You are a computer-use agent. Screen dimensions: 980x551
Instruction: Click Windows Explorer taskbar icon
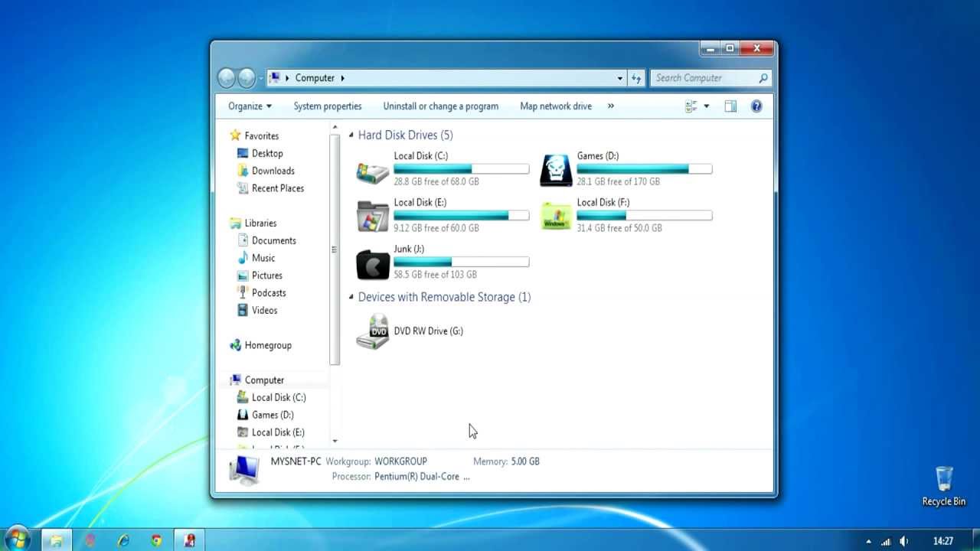coord(56,540)
